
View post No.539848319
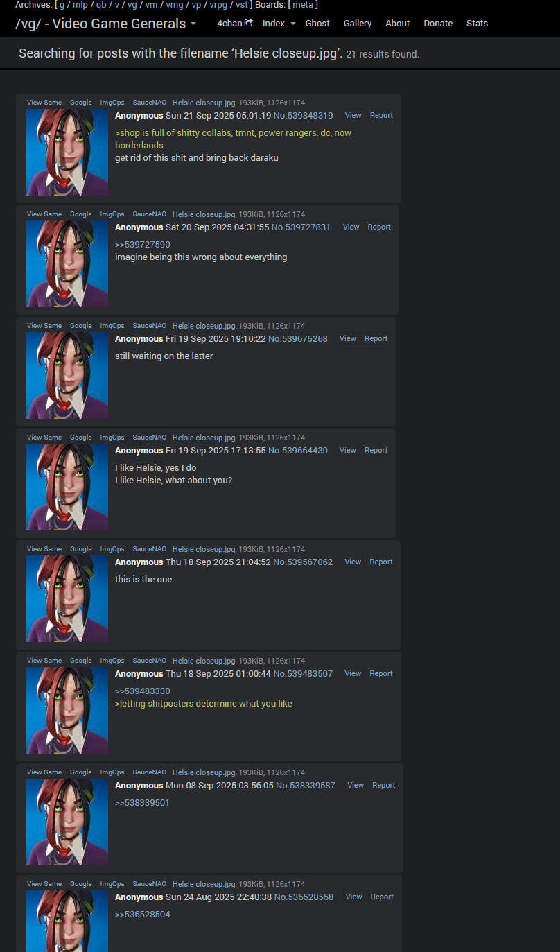pyautogui.click(x=353, y=116)
